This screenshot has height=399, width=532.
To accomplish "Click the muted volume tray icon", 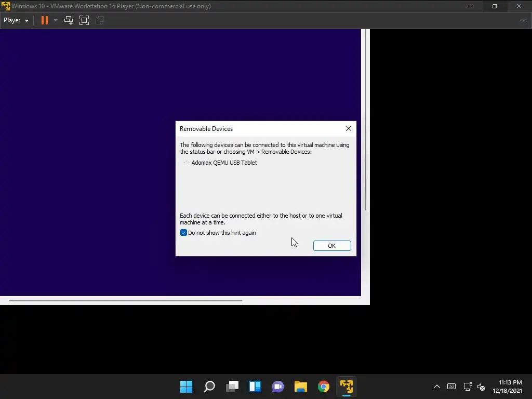I will [481, 387].
